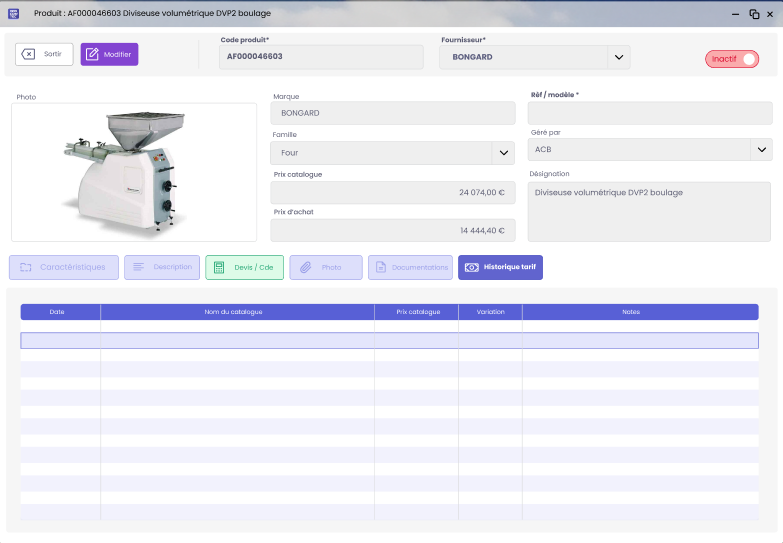This screenshot has height=543, width=783.
Task: Click the Devis / Cde calculator icon
Action: coord(219,268)
